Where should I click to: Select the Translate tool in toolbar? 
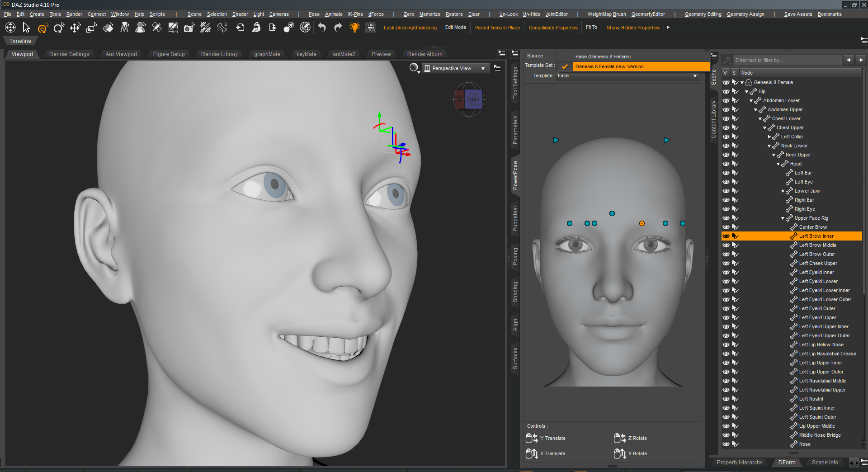click(x=75, y=28)
